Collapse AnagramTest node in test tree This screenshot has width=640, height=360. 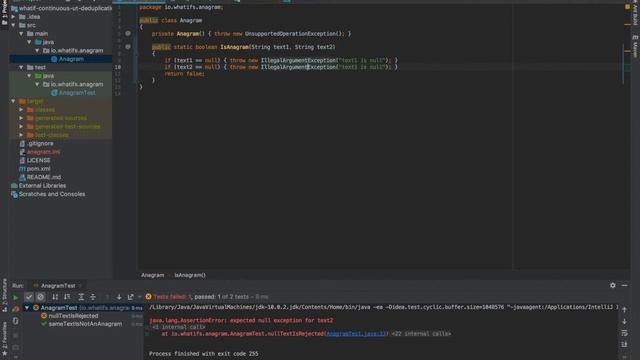pos(27,308)
